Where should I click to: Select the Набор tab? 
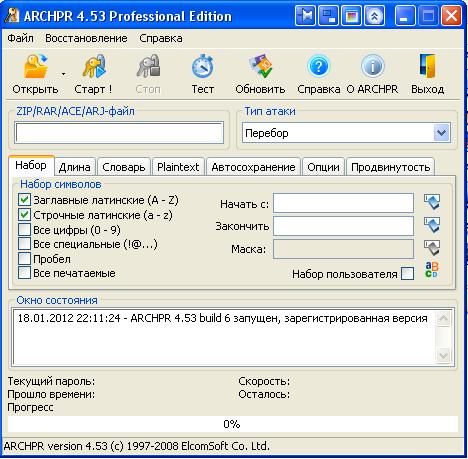[x=31, y=165]
